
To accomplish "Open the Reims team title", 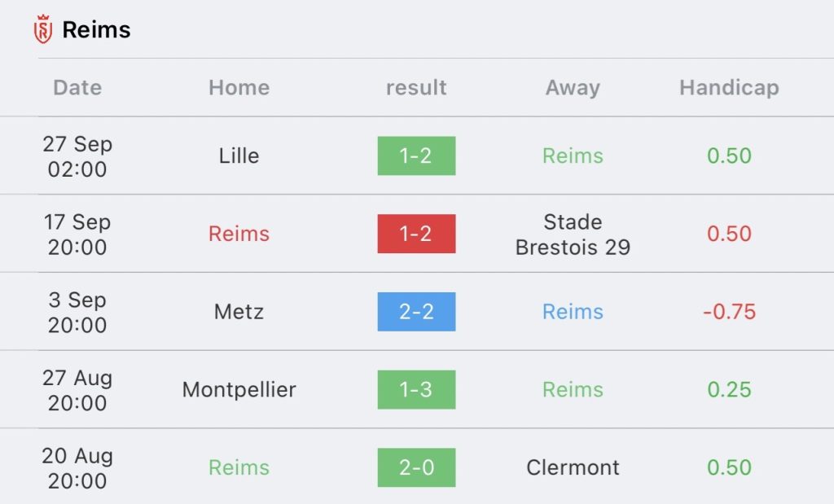I will (96, 30).
